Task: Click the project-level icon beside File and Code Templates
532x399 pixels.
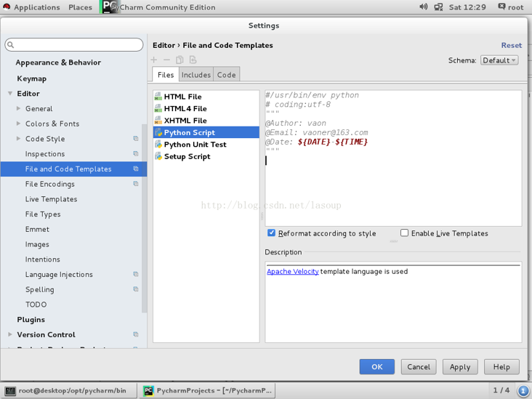Action: 136,169
